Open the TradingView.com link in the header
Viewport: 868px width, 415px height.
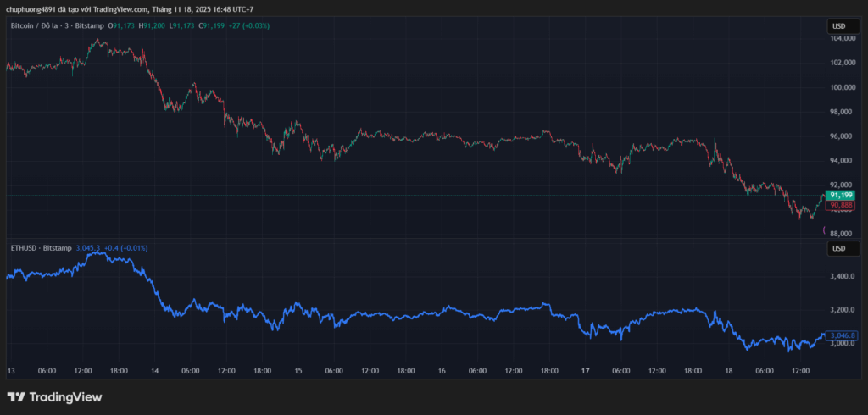pos(120,9)
